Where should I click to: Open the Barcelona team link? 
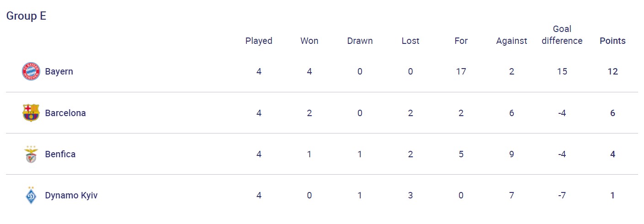(x=65, y=113)
